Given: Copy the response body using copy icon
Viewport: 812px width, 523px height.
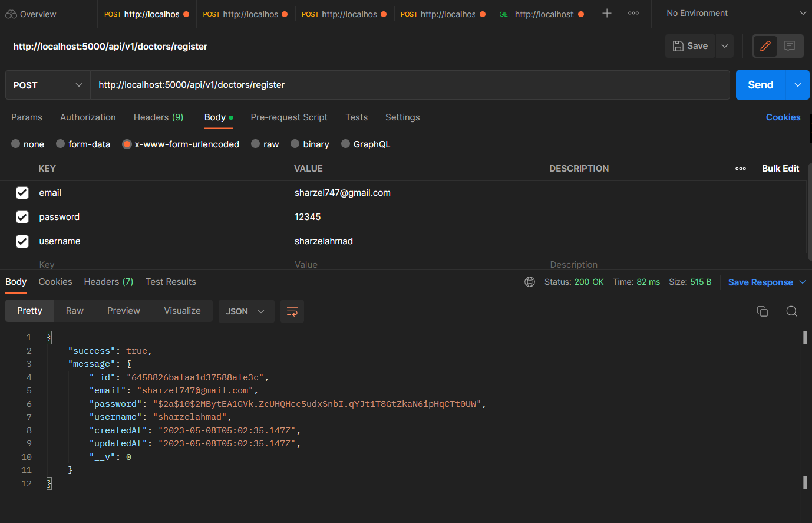Looking at the screenshot, I should click(762, 311).
